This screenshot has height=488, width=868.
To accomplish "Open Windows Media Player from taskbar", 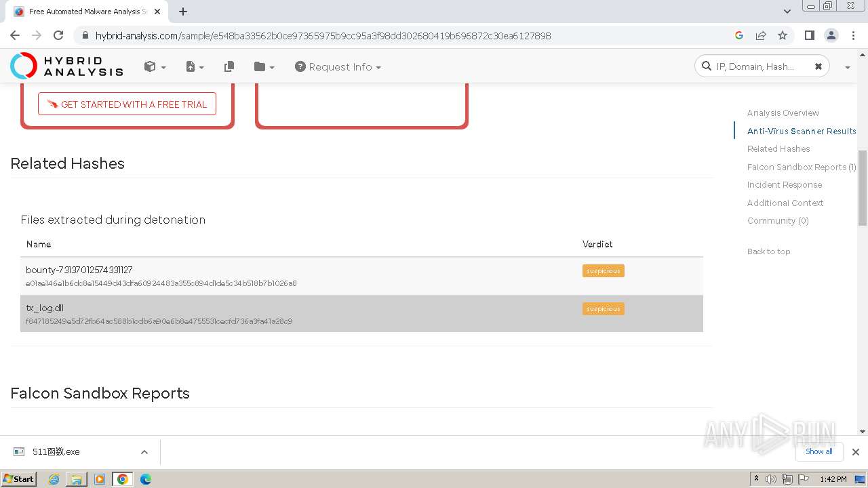I will tap(100, 479).
